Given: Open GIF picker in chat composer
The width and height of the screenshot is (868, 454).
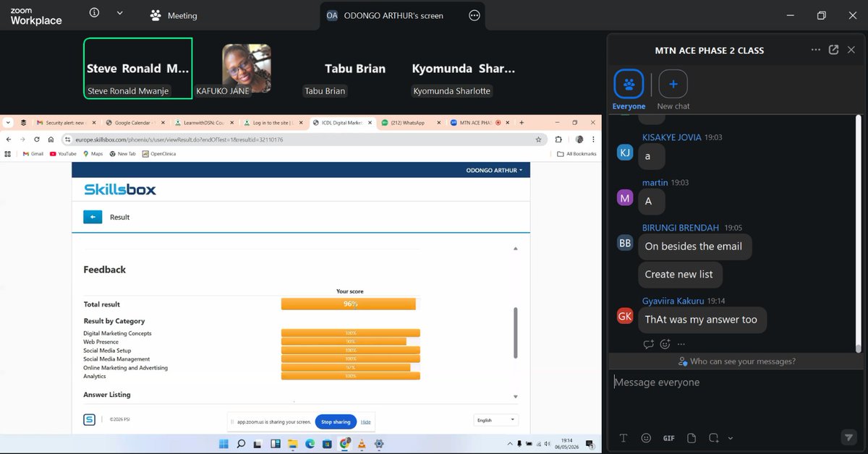Looking at the screenshot, I should click(x=668, y=438).
